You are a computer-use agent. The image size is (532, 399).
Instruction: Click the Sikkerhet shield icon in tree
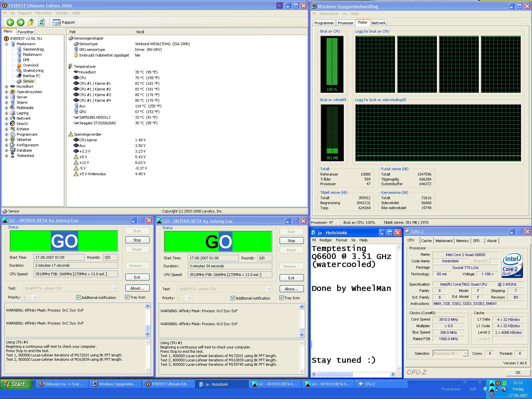13,140
